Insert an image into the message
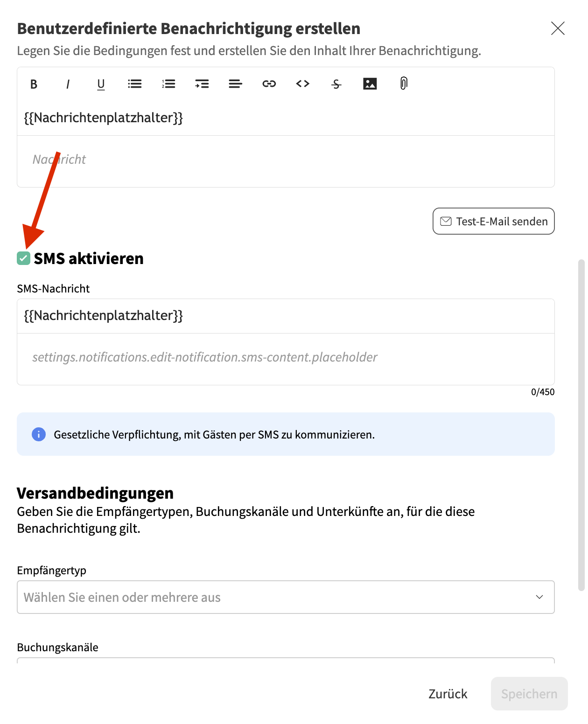This screenshot has width=588, height=724. (x=370, y=84)
